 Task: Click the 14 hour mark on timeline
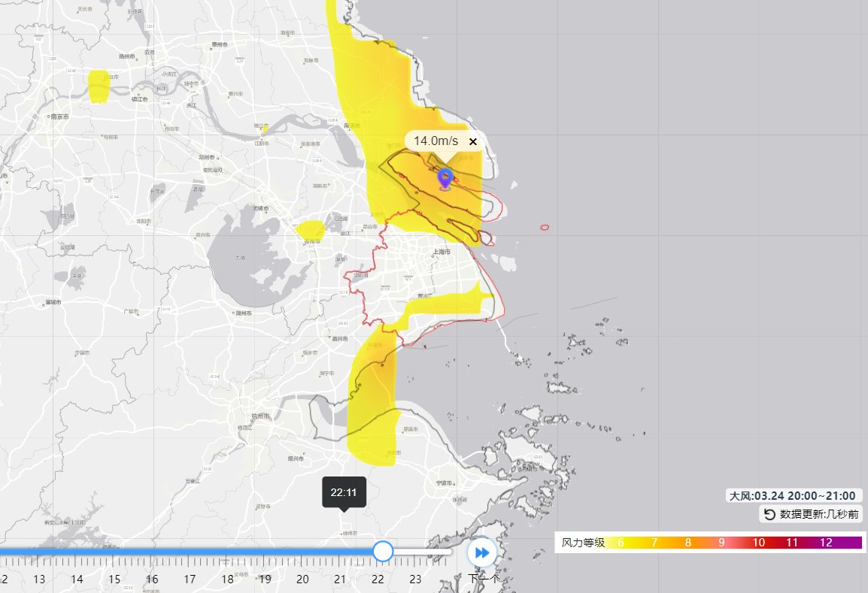click(x=77, y=579)
